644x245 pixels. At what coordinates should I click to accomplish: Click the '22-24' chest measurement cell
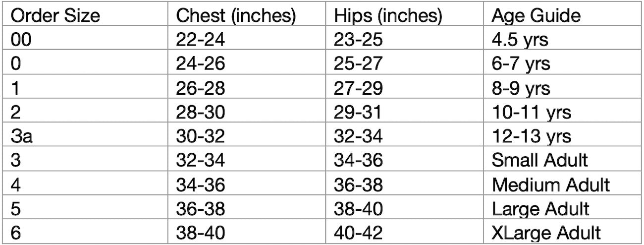[200, 40]
